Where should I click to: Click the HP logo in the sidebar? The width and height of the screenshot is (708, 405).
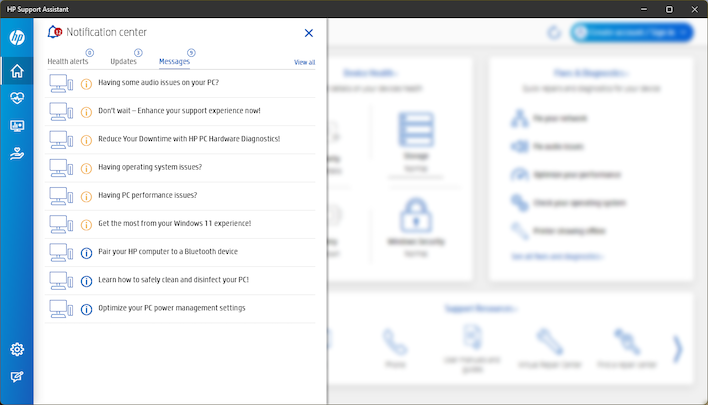pos(17,38)
